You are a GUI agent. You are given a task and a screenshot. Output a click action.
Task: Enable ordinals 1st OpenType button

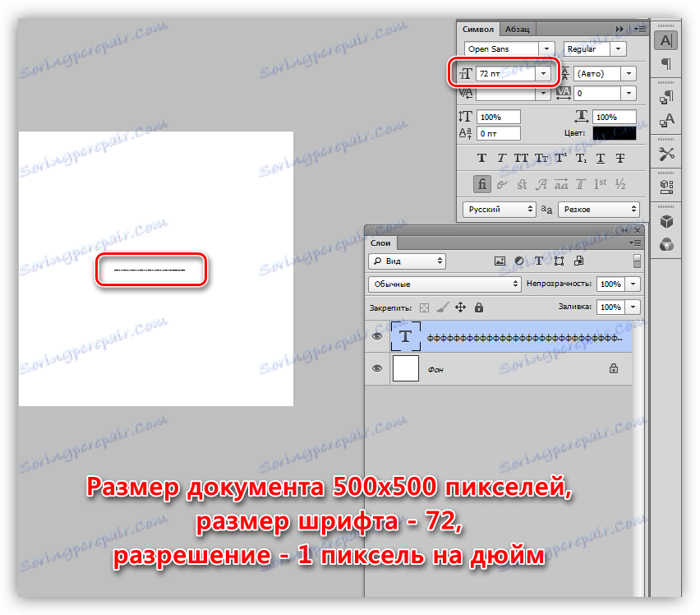(x=600, y=184)
